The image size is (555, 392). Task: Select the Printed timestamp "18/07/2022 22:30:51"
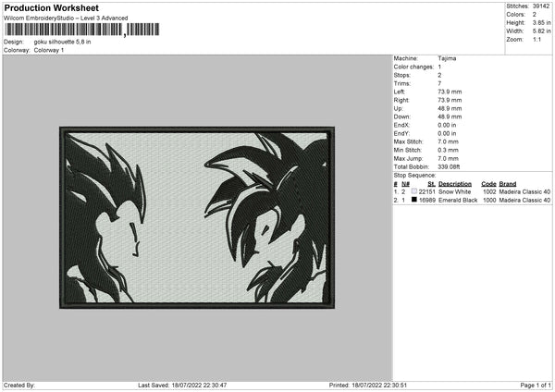379,386
